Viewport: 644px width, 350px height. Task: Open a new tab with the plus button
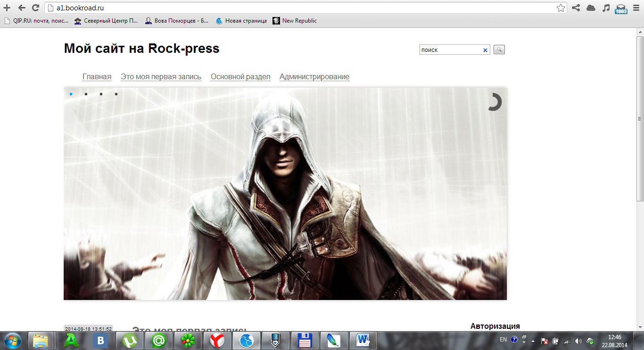[7, 8]
